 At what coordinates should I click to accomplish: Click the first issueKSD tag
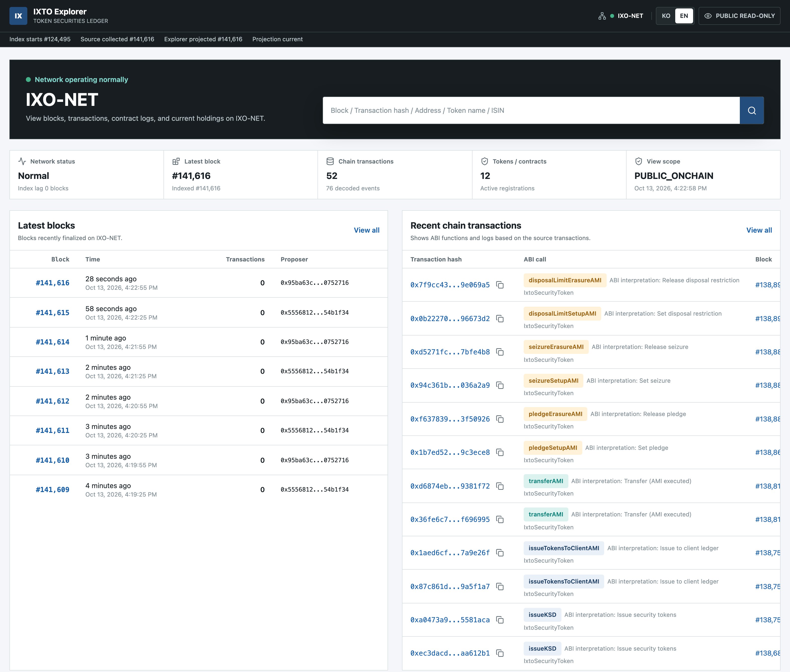[x=543, y=615]
